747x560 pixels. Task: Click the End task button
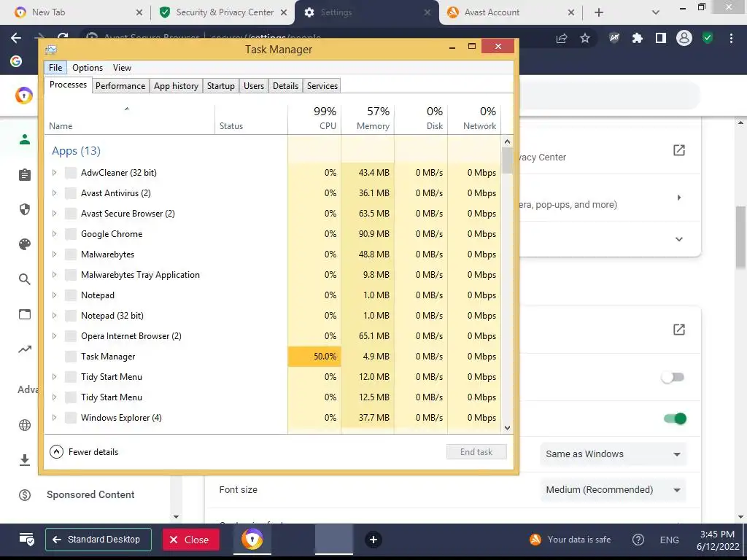coord(476,452)
